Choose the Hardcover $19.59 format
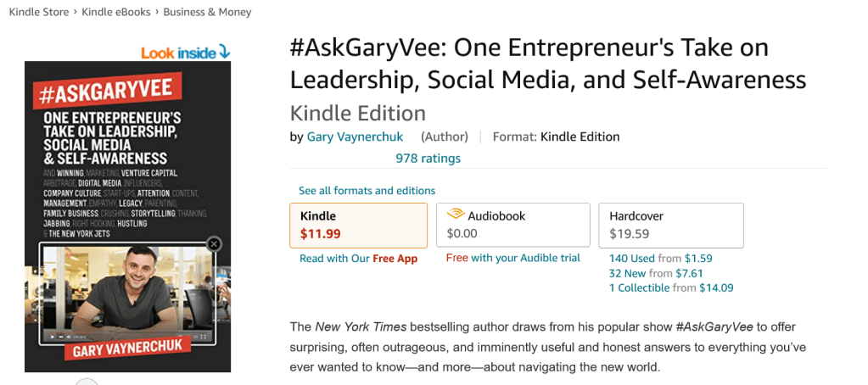Screen dimensions: 868x385 pos(670,225)
